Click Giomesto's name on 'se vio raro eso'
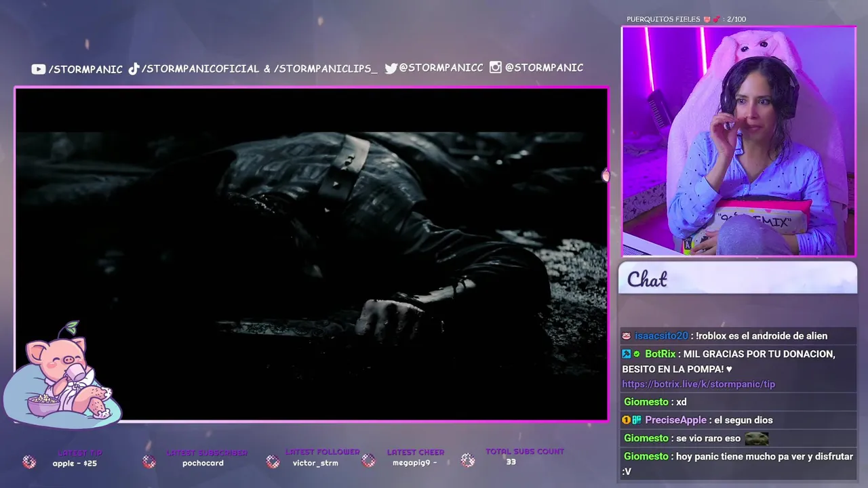868x488 pixels. click(x=646, y=439)
